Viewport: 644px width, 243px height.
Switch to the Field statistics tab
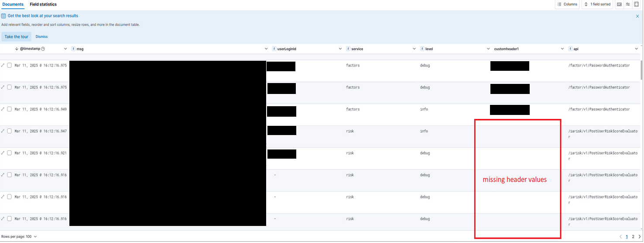coord(43,4)
